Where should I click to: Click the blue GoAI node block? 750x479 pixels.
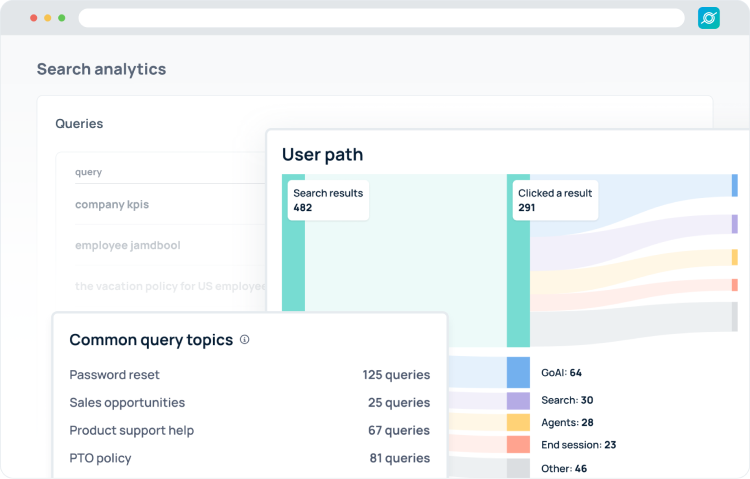point(518,372)
